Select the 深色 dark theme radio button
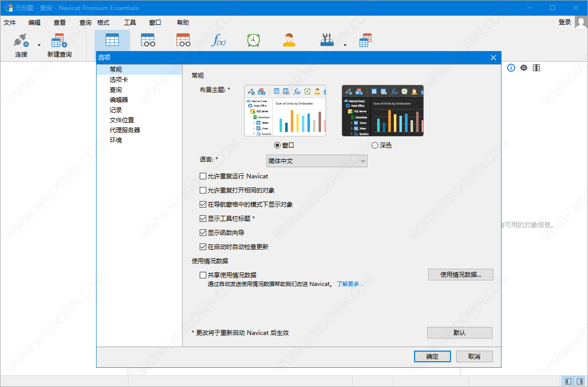Viewport: 588px width, 387px height. pyautogui.click(x=375, y=146)
